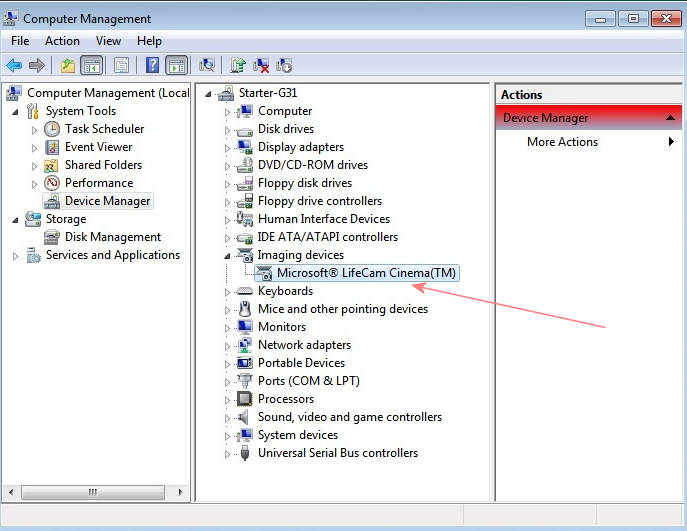The height and width of the screenshot is (531, 687).
Task: Expand the Task Scheduler node
Action: (35, 130)
